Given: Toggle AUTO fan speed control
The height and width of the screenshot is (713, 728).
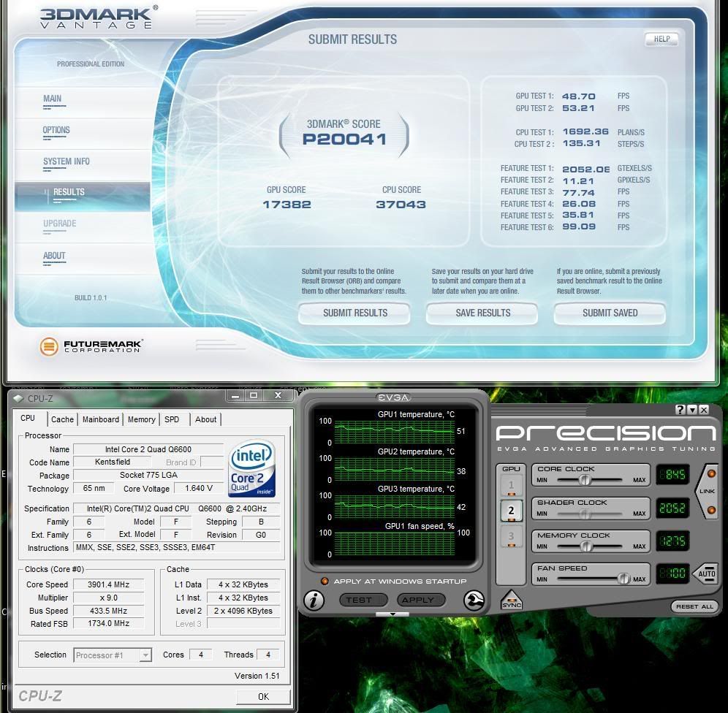Looking at the screenshot, I should click(x=706, y=573).
